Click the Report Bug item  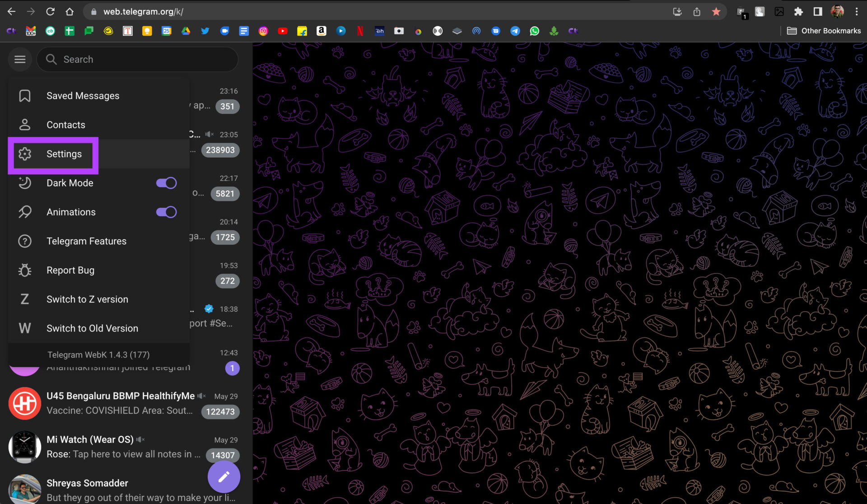70,270
